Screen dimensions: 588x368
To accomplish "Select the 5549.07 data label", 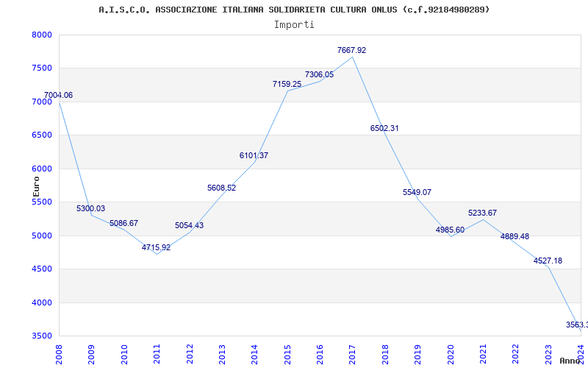I will tap(417, 192).
